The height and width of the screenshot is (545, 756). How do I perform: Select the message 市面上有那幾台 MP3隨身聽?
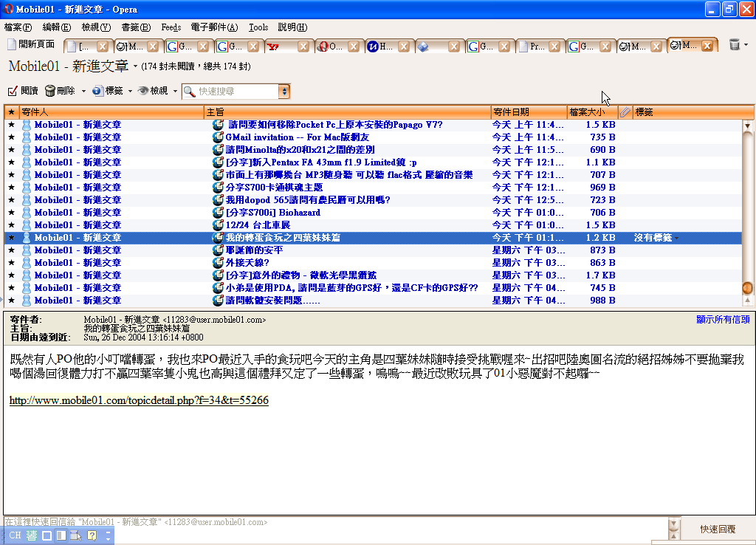click(373, 174)
